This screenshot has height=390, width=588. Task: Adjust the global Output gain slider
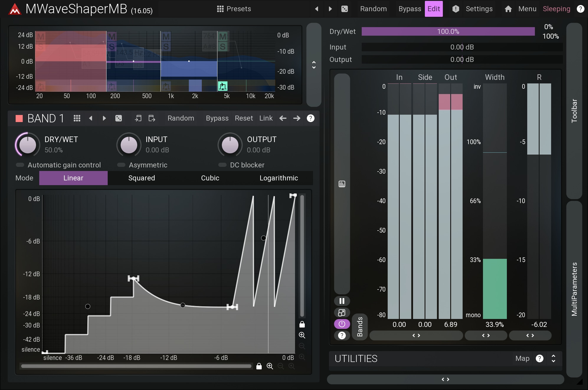462,60
